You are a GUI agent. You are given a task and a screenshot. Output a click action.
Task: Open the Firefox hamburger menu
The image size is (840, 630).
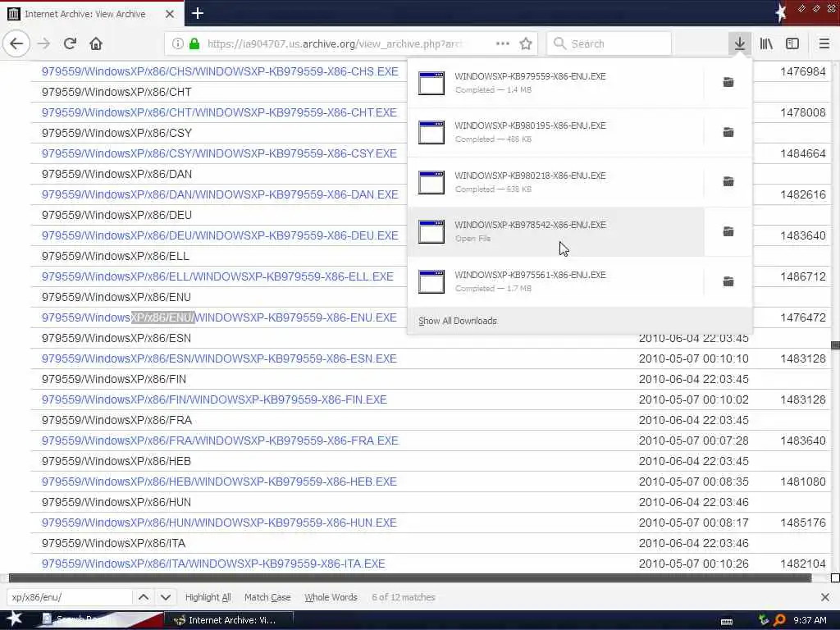(x=824, y=43)
